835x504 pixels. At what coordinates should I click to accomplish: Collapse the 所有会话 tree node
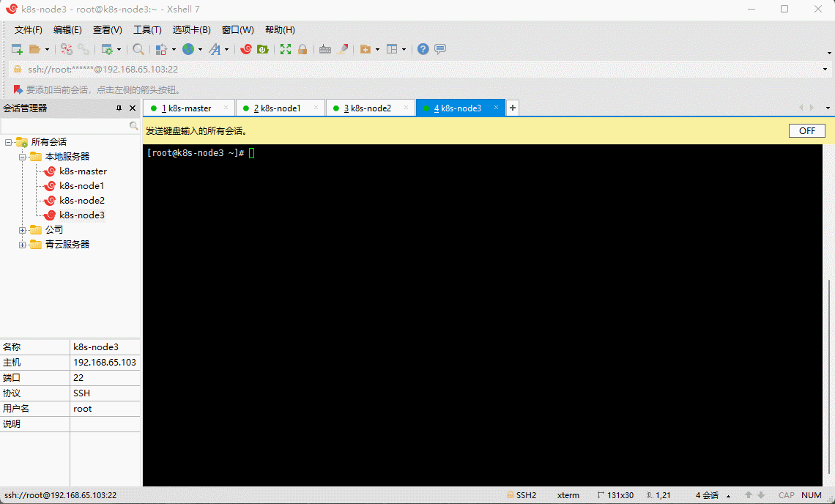pyautogui.click(x=8, y=142)
